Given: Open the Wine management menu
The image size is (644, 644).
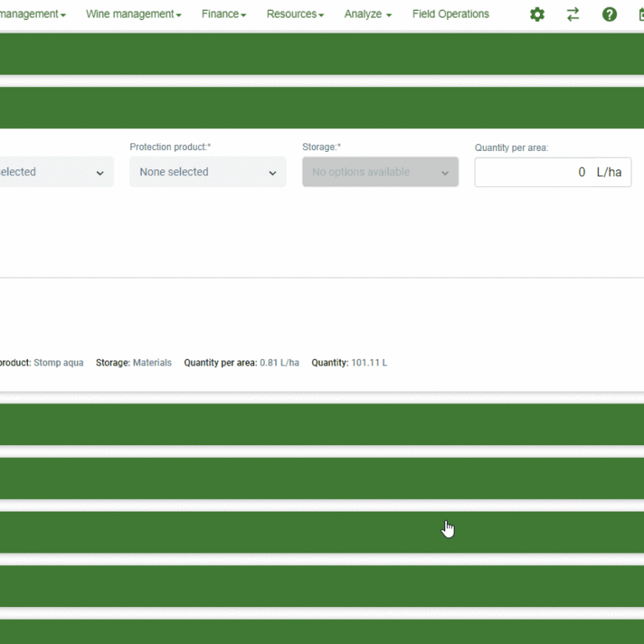Looking at the screenshot, I should click(x=133, y=14).
